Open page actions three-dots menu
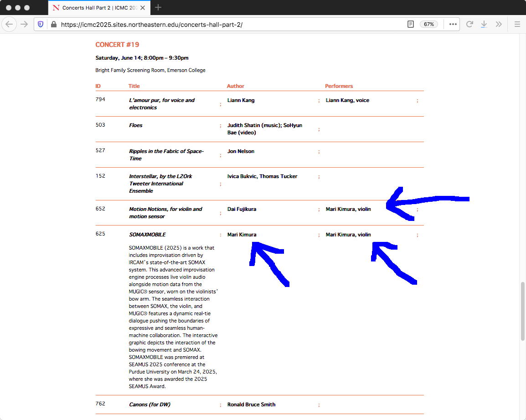The width and height of the screenshot is (526, 420). click(453, 24)
